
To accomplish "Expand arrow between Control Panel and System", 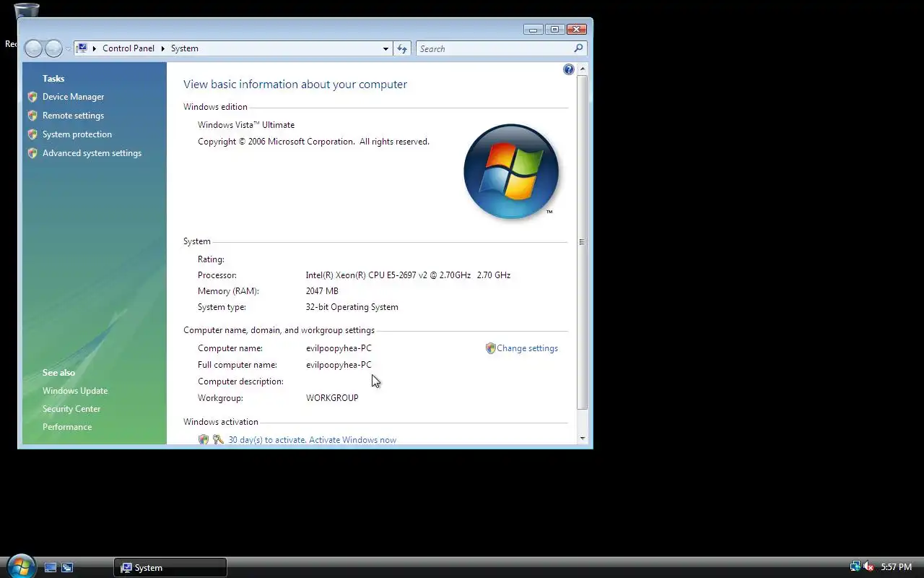I will (x=163, y=48).
